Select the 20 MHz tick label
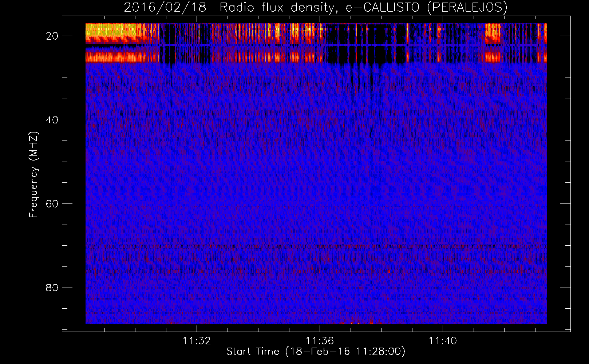Viewport: 589px width, 364px height. point(52,36)
